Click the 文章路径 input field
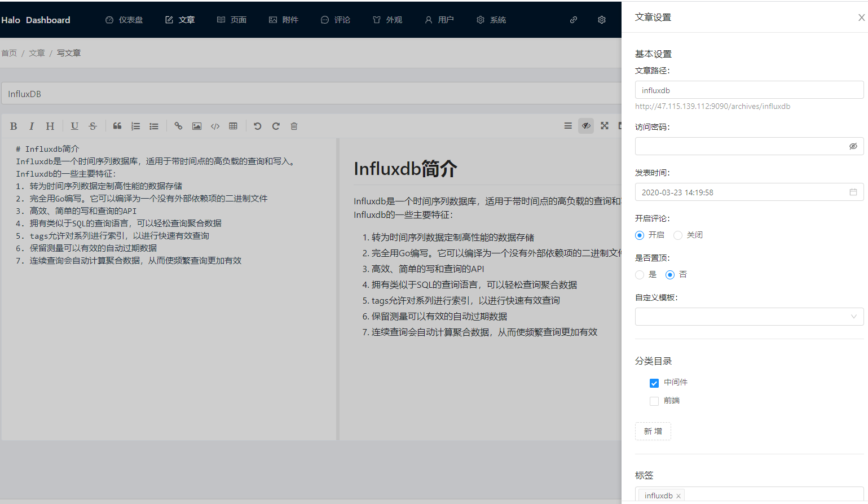Image resolution: width=868 pixels, height=504 pixels. click(750, 90)
